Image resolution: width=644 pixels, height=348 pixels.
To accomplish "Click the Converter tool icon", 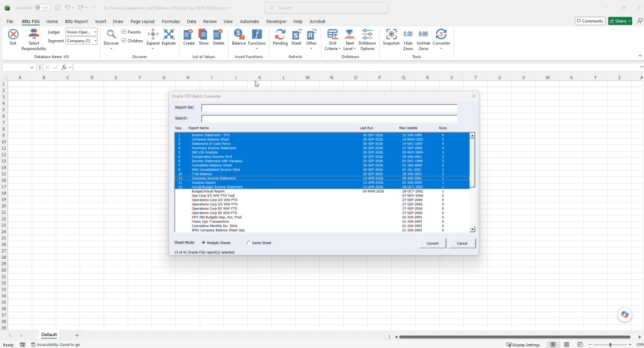I will coord(441,34).
